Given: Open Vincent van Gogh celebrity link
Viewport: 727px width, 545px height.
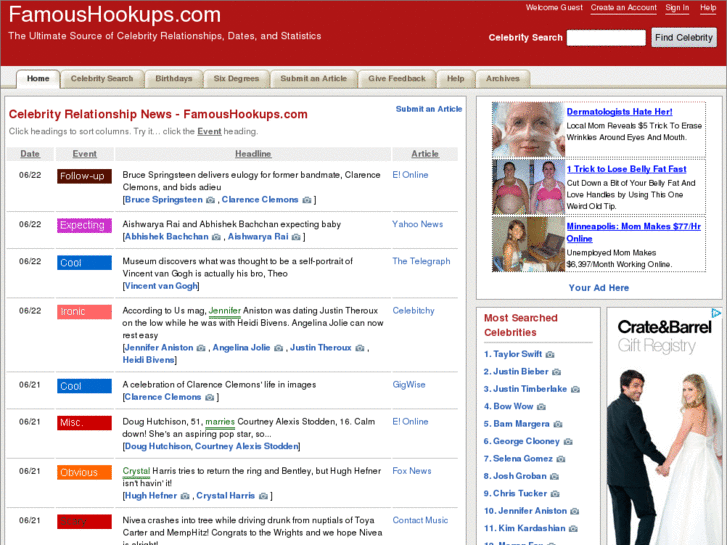Looking at the screenshot, I should (x=161, y=286).
